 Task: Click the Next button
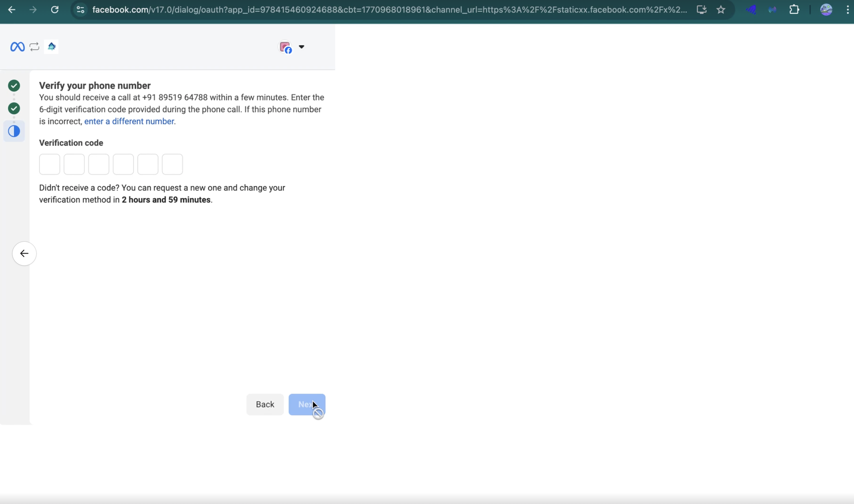306,404
